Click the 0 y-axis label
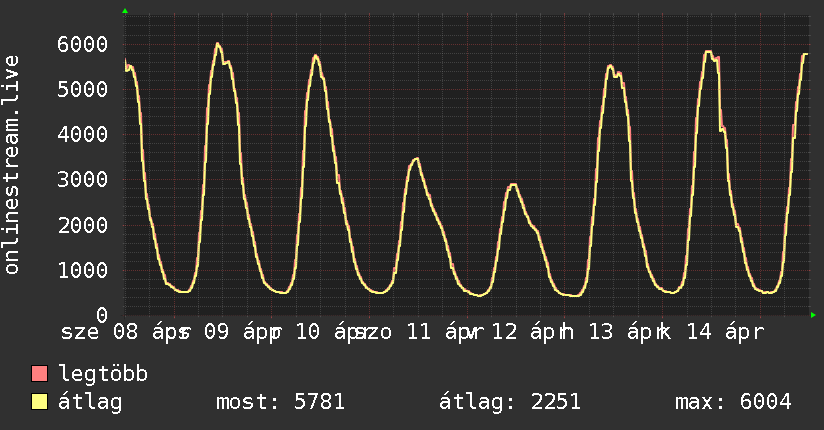The width and height of the screenshot is (824, 430). tap(102, 315)
